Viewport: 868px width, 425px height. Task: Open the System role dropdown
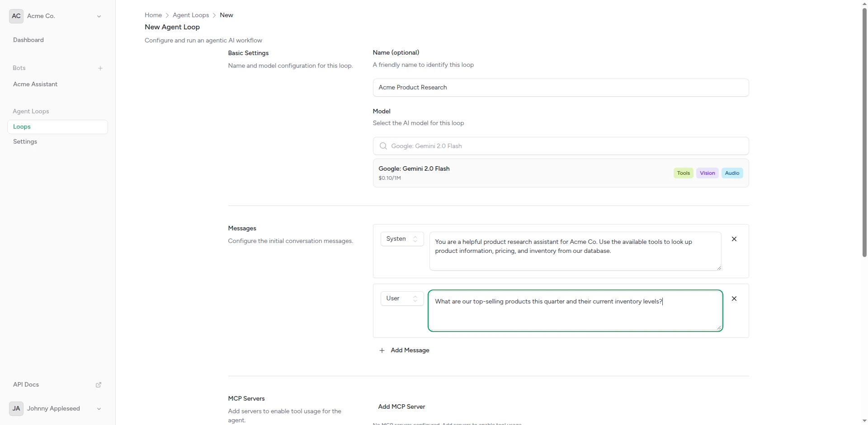pos(402,239)
